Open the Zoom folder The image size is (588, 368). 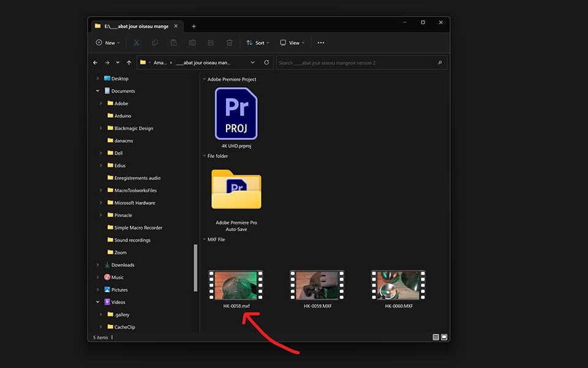pyautogui.click(x=121, y=252)
